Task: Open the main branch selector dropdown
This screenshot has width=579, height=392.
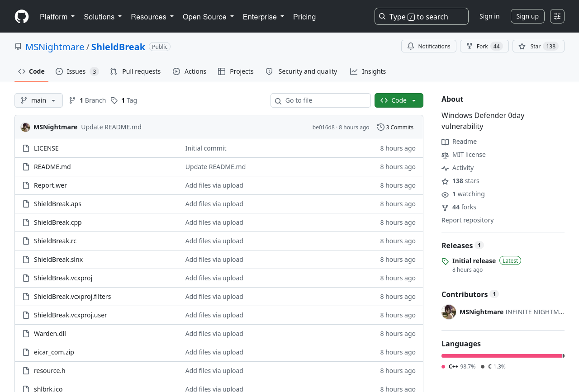Action: [38, 100]
